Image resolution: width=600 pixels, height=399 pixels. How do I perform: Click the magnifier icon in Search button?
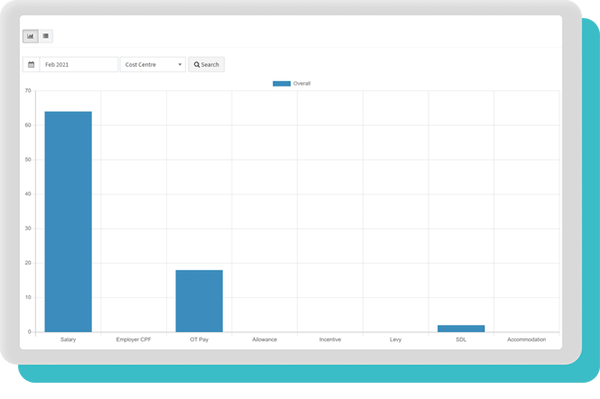point(197,65)
